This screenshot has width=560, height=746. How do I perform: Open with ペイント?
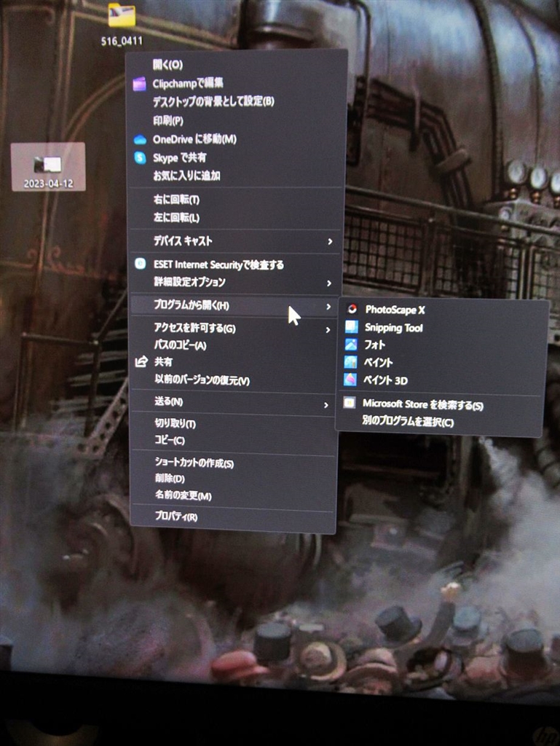tap(378, 362)
